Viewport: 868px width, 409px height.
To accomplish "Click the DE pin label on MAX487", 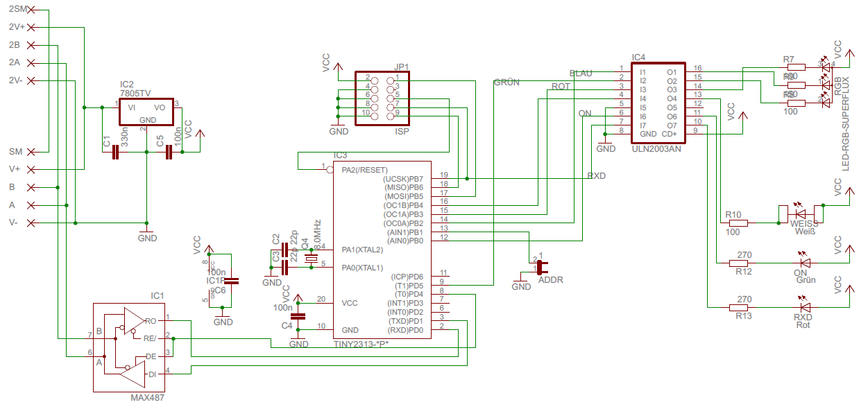I will (150, 356).
